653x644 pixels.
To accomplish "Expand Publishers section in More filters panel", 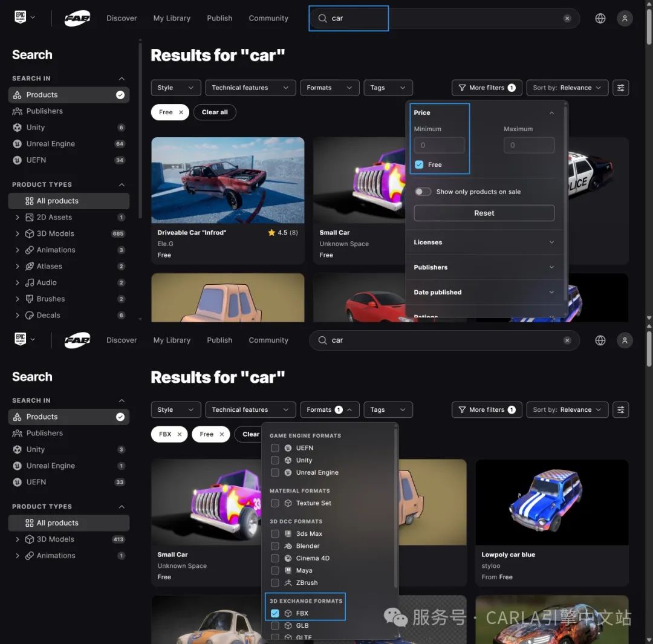I will tap(484, 267).
